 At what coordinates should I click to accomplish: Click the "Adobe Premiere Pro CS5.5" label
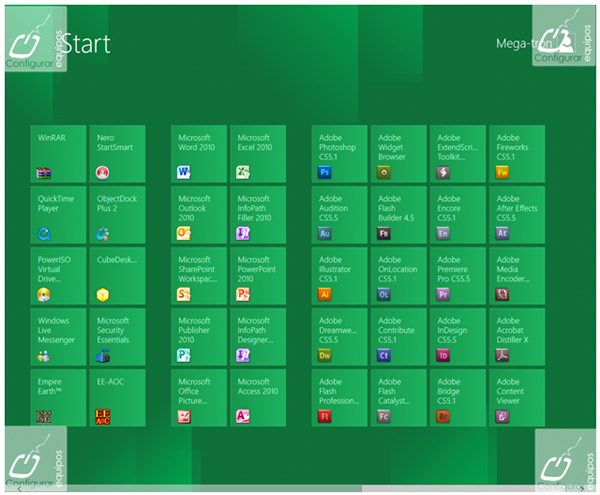click(453, 269)
